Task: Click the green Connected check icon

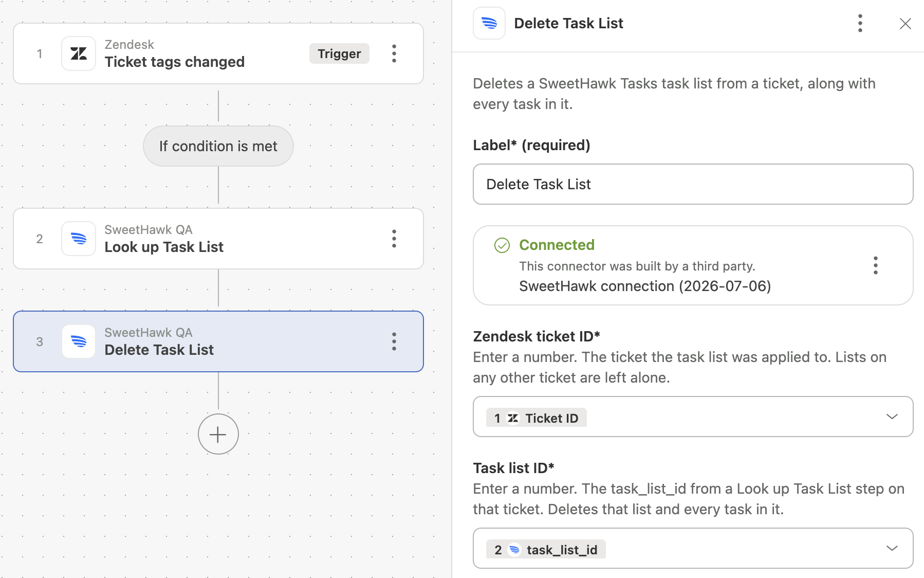Action: pyautogui.click(x=502, y=245)
